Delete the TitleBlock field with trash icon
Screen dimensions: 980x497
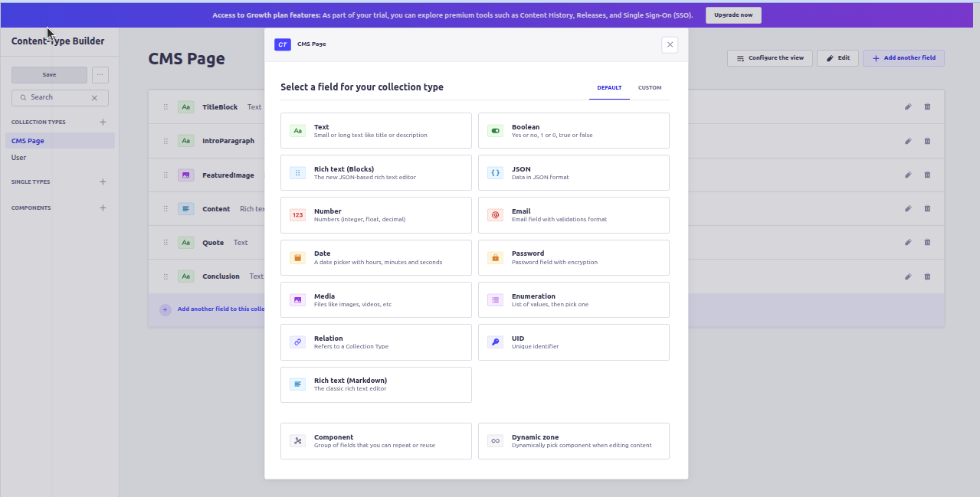coord(927,107)
